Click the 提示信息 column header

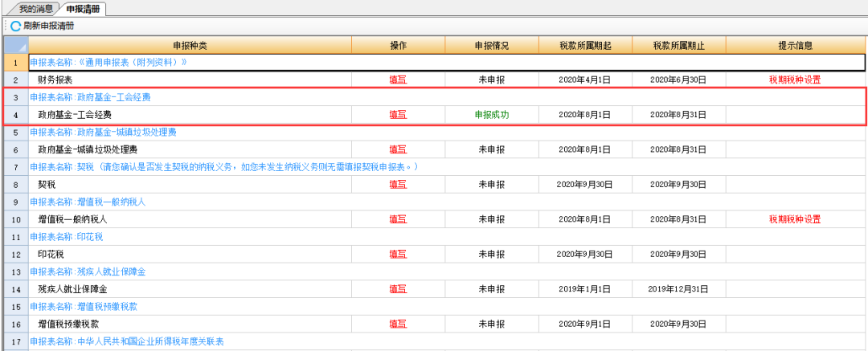click(795, 46)
